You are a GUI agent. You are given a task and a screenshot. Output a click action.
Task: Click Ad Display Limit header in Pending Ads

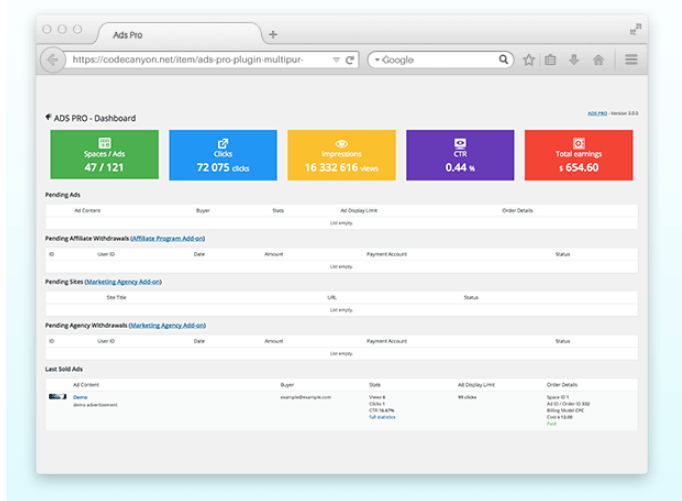tap(359, 210)
